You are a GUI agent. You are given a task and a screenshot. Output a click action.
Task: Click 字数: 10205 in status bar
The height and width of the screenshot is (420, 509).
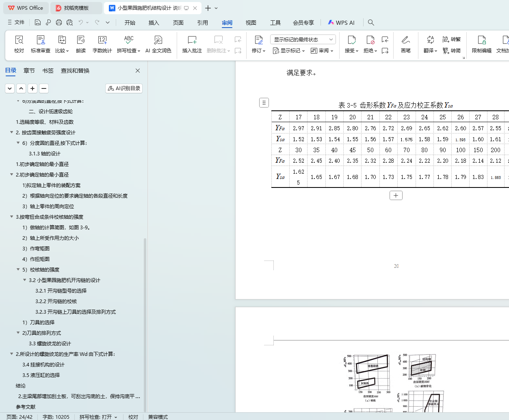pyautogui.click(x=56, y=417)
